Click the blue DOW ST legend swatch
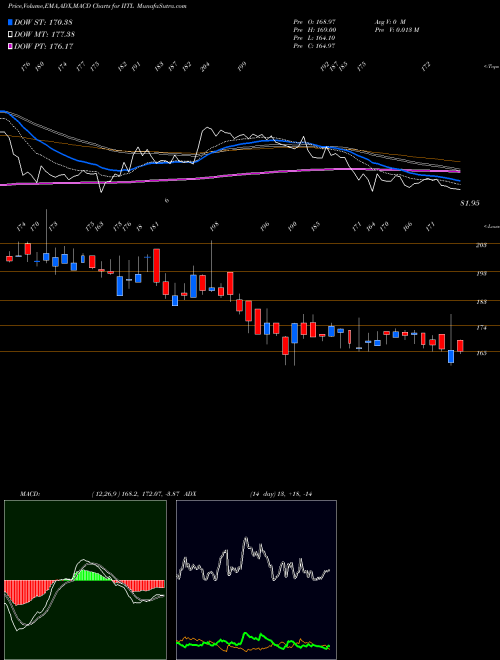The height and width of the screenshot is (660, 500). point(11,23)
